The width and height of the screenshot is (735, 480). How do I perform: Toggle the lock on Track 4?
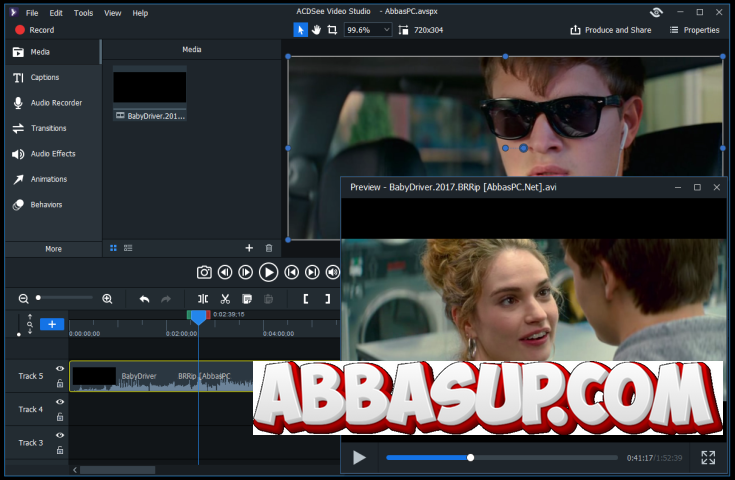[x=60, y=416]
